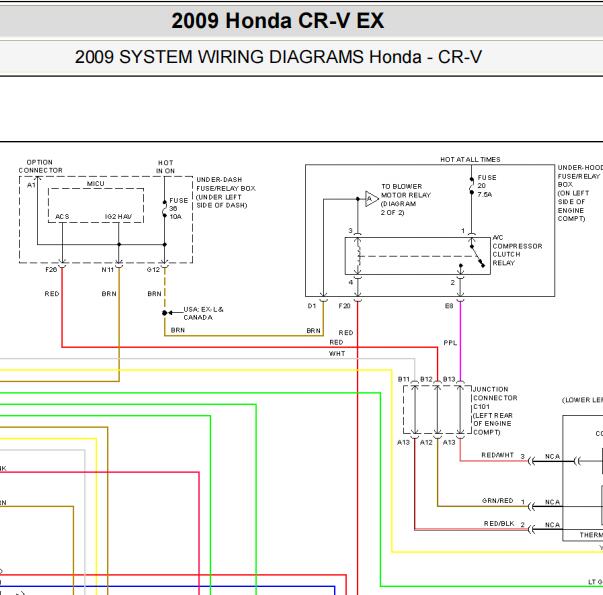Click the 'N11' connector pin label

coord(108,270)
